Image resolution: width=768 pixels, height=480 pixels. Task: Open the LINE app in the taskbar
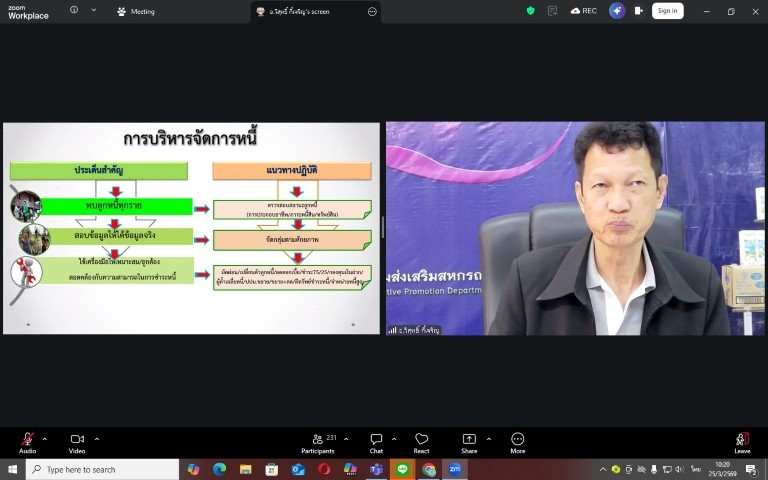(x=403, y=469)
